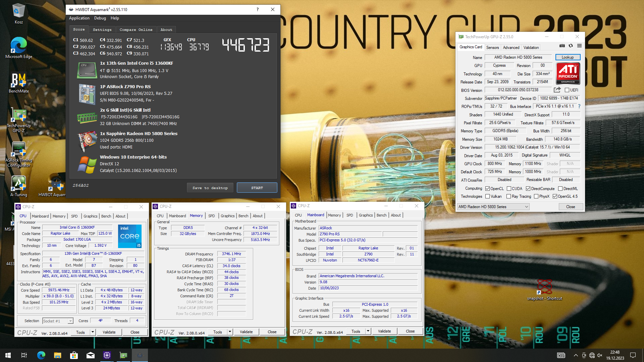Screen dimensions: 644x362
Task: Toggle the PhysX checkbox
Action: pos(536,196)
